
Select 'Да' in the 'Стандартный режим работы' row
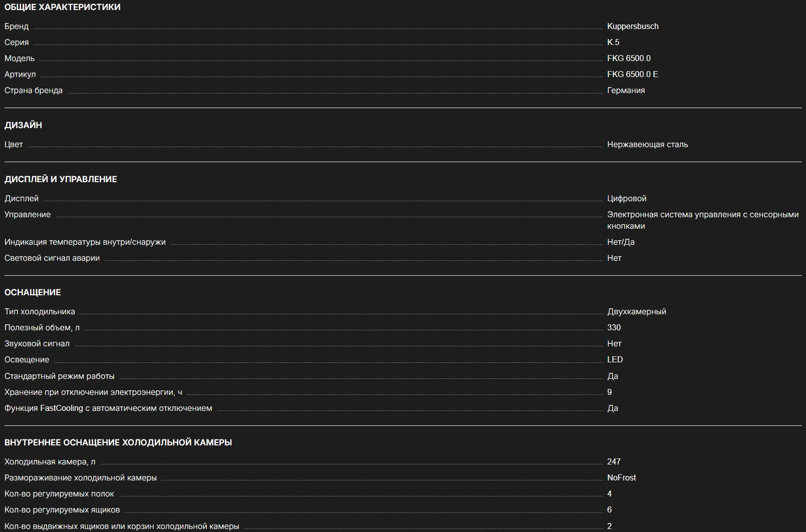(x=613, y=376)
